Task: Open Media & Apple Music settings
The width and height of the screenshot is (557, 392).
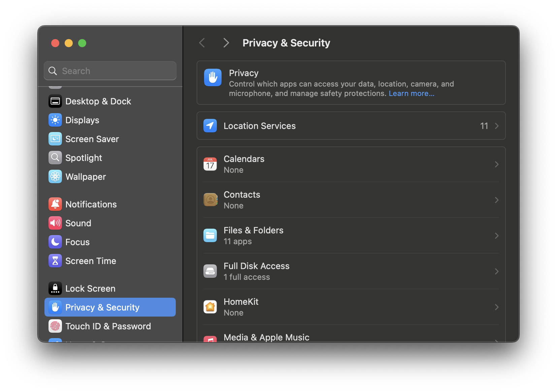Action: (266, 337)
